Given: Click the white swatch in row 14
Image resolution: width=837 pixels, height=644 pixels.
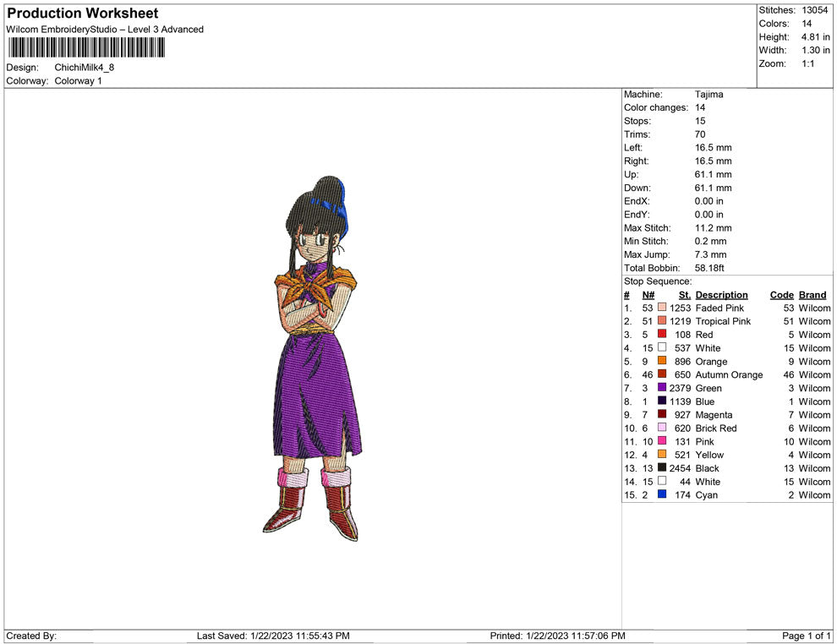Looking at the screenshot, I should click(662, 481).
